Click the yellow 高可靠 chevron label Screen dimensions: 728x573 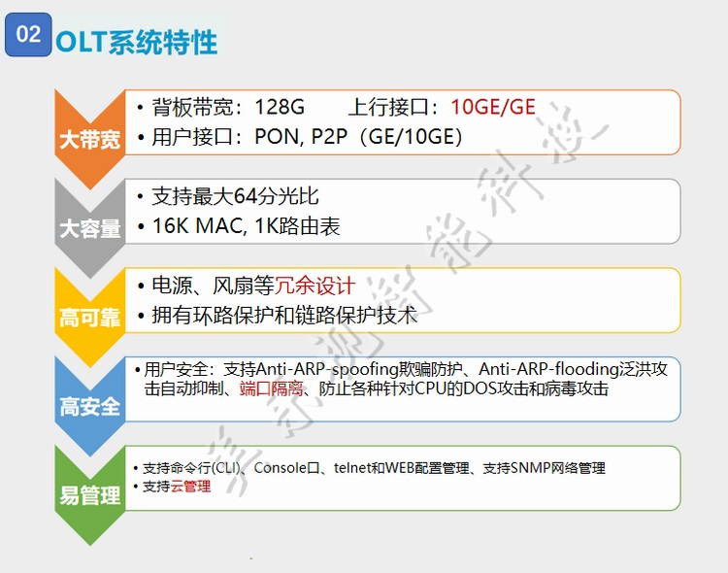click(x=89, y=318)
